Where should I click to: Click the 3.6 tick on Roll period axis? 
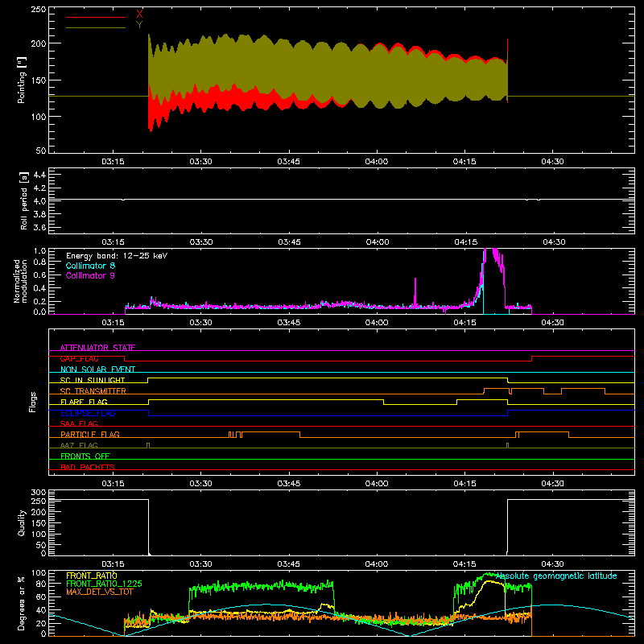point(39,227)
